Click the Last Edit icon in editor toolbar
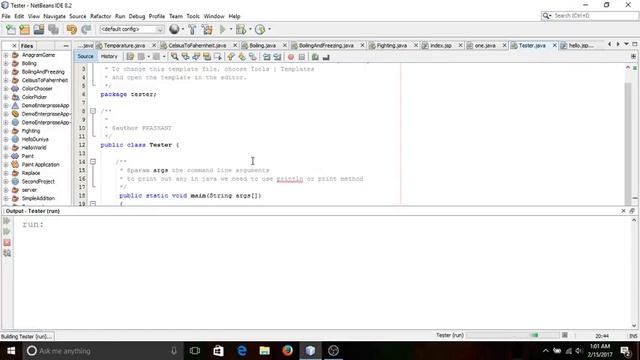The height and width of the screenshot is (360, 640). point(130,57)
